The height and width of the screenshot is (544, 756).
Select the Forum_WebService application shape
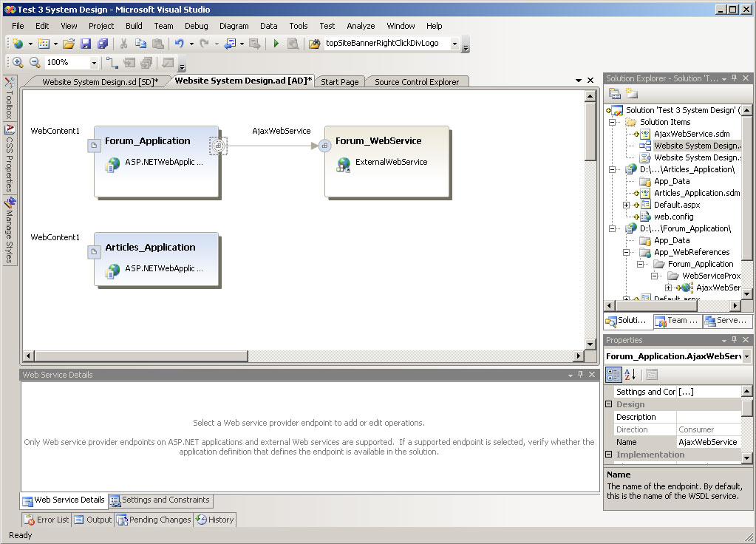tap(388, 162)
